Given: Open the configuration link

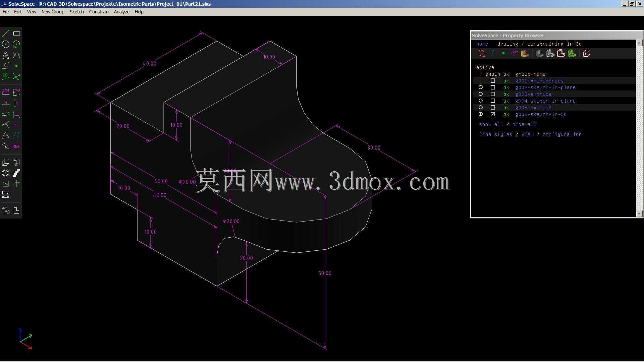Looking at the screenshot, I should pyautogui.click(x=562, y=134).
